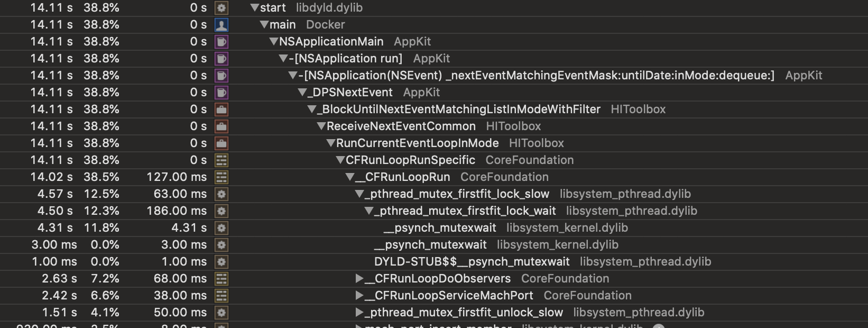868x328 pixels.
Task: Select the 3.00 ms __psynch_mutexwait row
Action: coord(434,245)
